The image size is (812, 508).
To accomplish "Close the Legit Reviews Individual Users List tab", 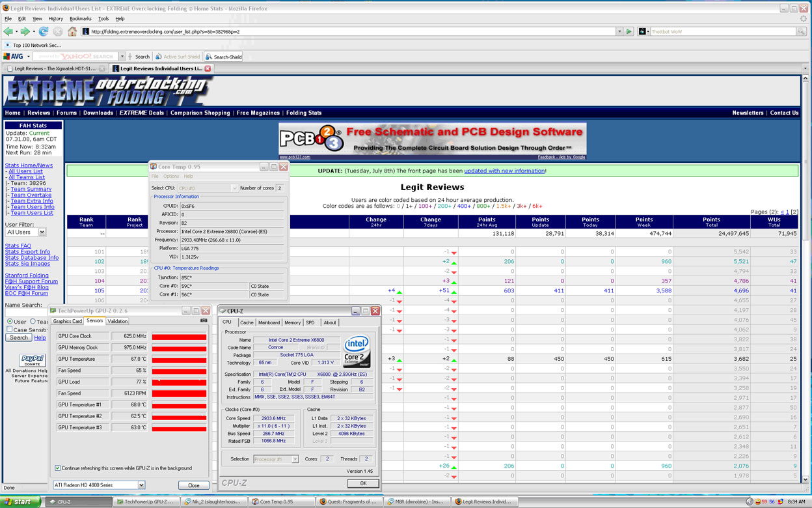I will point(208,68).
